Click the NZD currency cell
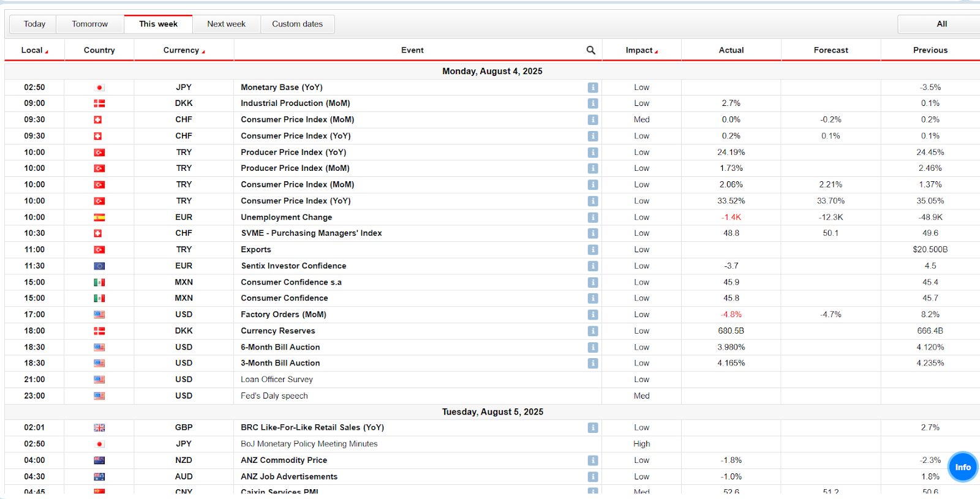The width and height of the screenshot is (980, 499). pos(184,460)
